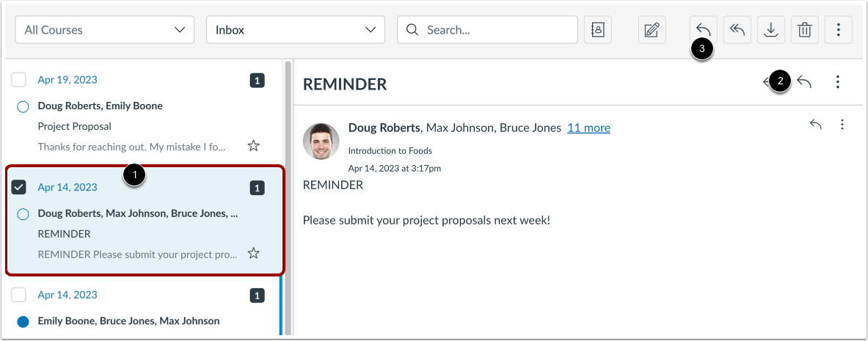868x341 pixels.
Task: Expand recipients via "11 more" link
Action: pos(588,128)
